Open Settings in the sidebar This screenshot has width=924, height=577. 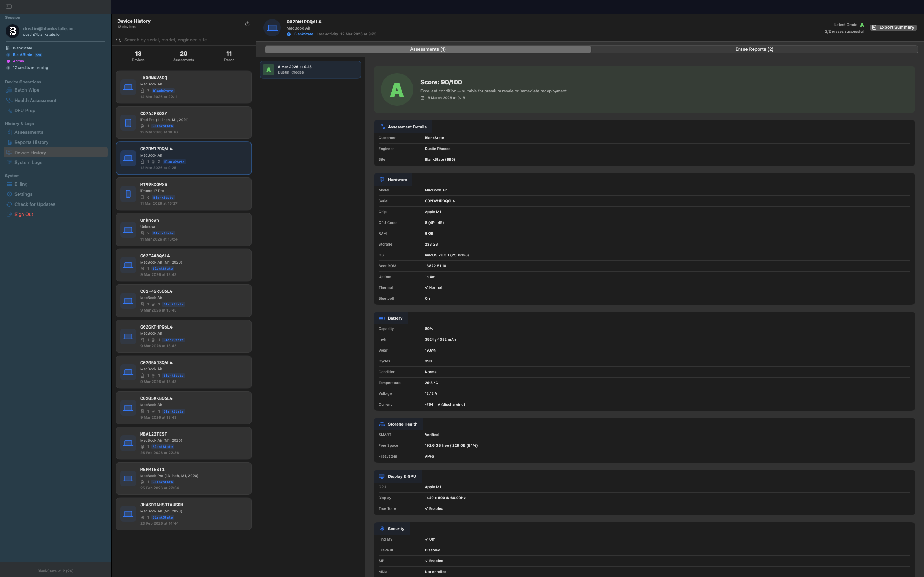[23, 194]
